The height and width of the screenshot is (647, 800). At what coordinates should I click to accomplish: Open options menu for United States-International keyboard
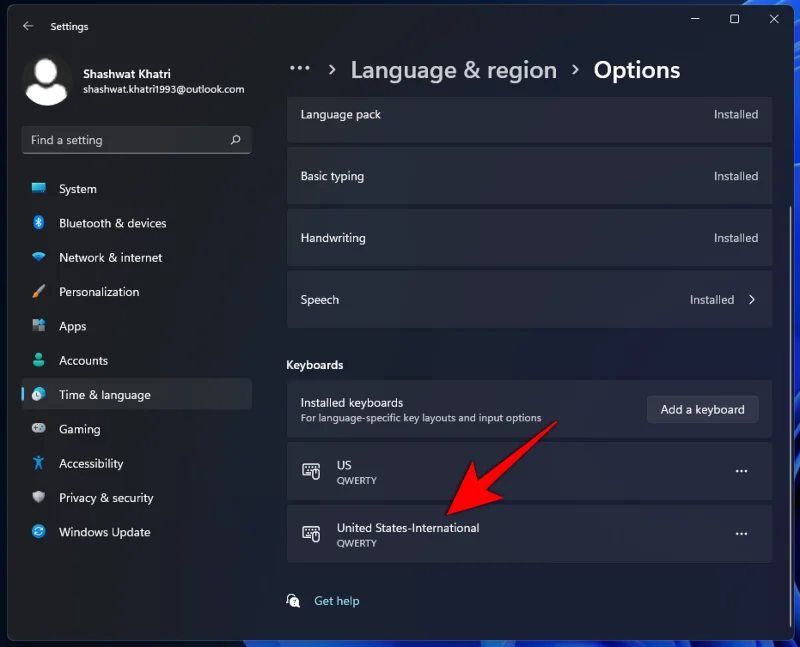(x=742, y=534)
